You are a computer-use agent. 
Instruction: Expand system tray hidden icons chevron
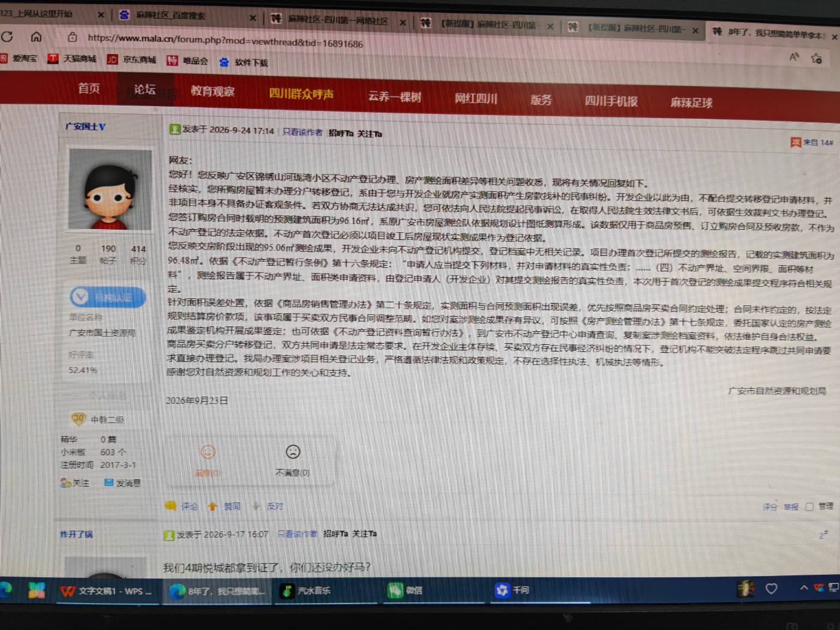[x=803, y=588]
